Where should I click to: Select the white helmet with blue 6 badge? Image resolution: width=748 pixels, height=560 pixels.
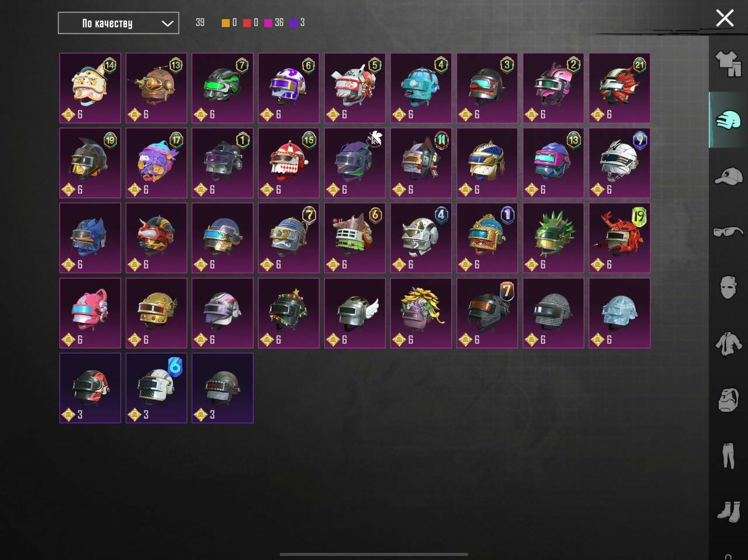coord(156,388)
